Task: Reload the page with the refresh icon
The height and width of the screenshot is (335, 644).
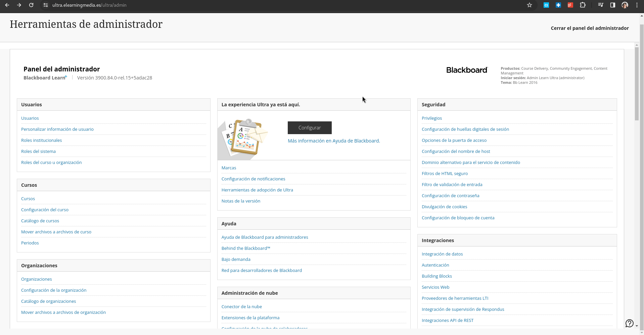Action: pyautogui.click(x=31, y=5)
